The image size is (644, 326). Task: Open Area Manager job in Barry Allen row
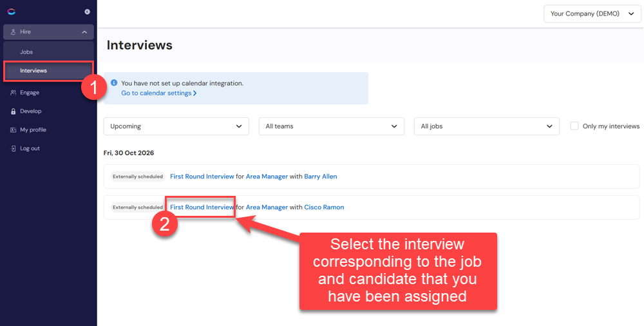pyautogui.click(x=267, y=177)
